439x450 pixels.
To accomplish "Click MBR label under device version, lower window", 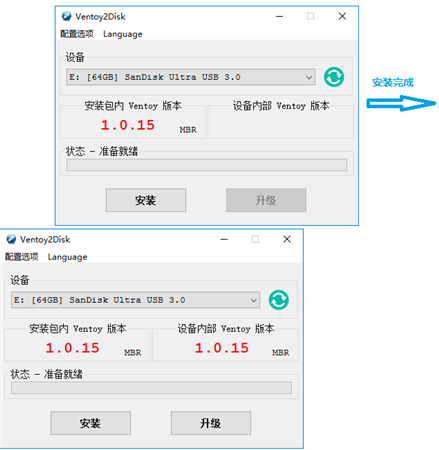I will pyautogui.click(x=281, y=353).
